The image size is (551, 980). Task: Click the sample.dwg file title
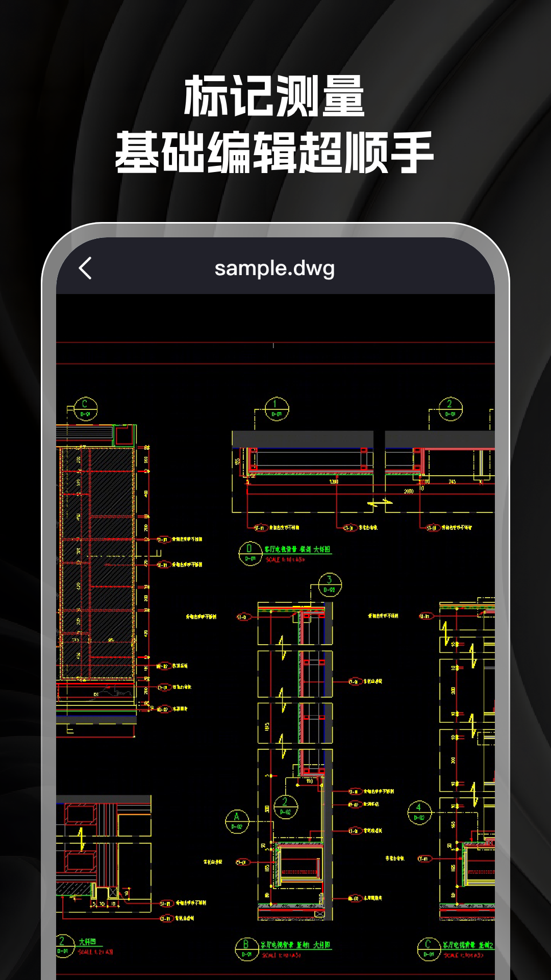[x=274, y=268]
